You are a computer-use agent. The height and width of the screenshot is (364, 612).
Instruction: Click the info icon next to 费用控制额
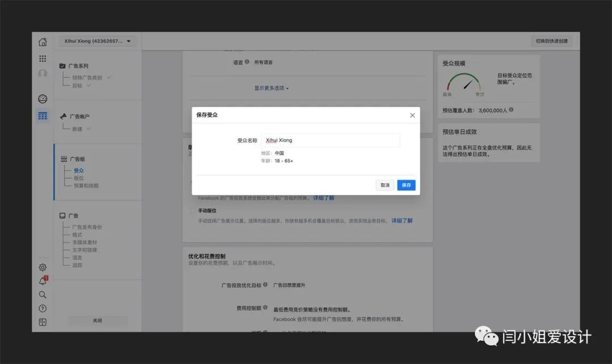[x=265, y=307]
